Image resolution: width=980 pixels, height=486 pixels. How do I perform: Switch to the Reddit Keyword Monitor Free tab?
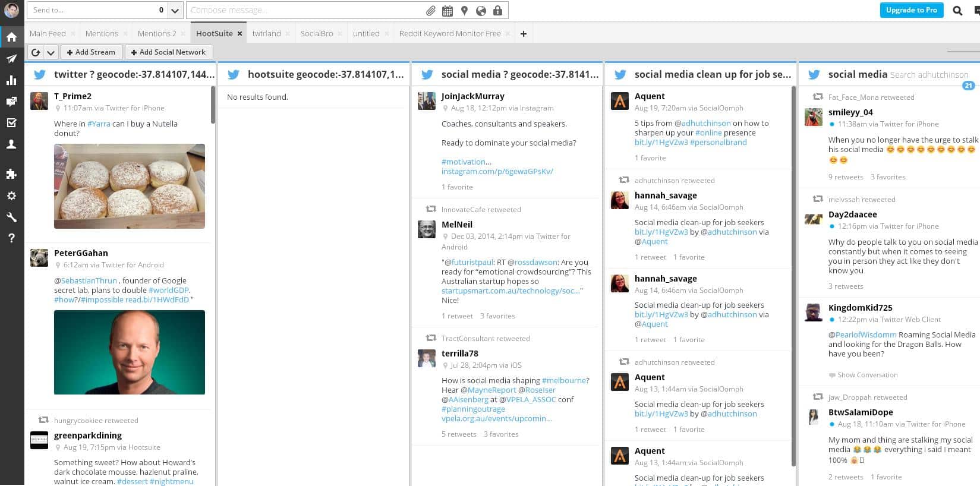click(449, 34)
